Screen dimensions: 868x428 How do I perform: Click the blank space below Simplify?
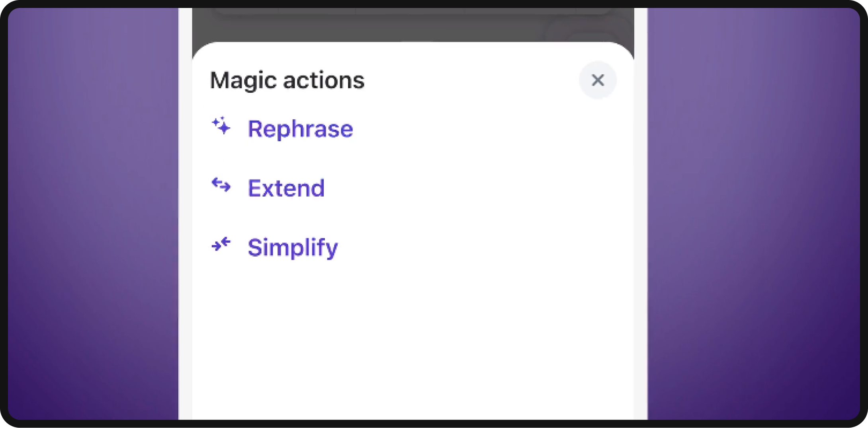[414, 338]
